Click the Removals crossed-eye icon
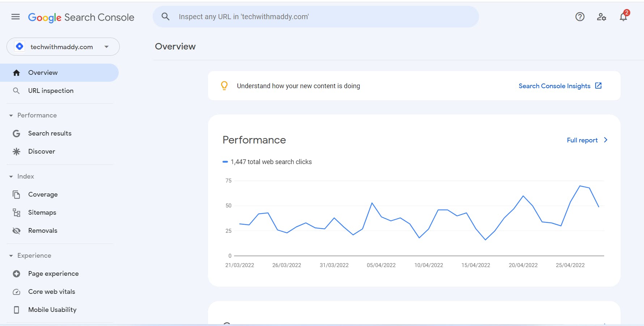 pyautogui.click(x=16, y=231)
